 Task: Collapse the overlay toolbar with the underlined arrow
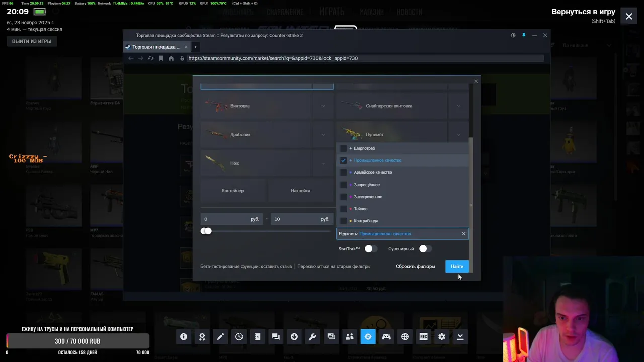pos(460,337)
